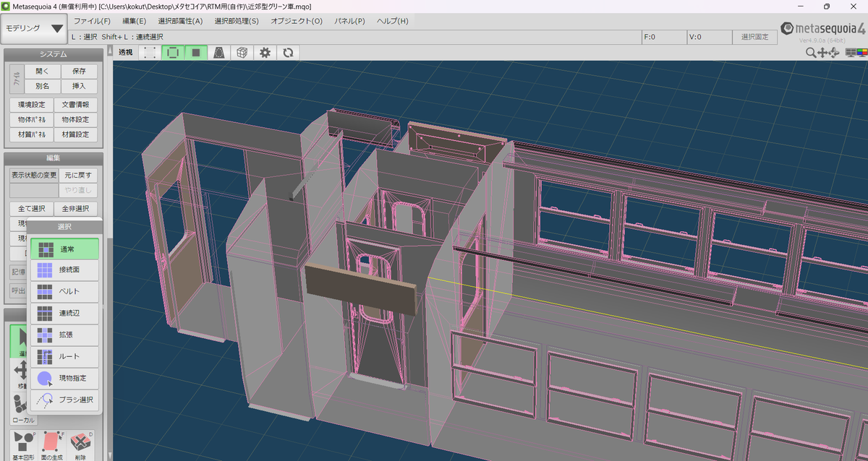
Task: Click 全非選択 button
Action: [75, 209]
